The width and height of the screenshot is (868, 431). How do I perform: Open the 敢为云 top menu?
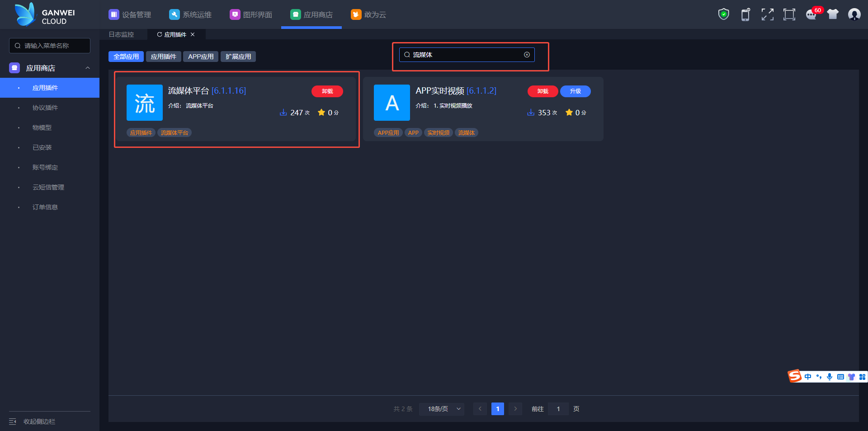pyautogui.click(x=368, y=14)
